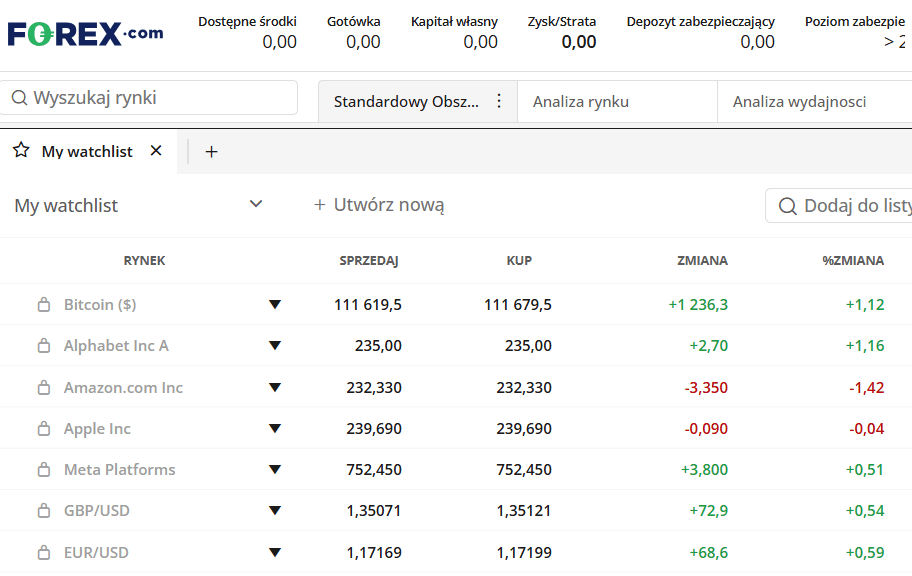
Task: Expand the Amazon.com Inc row arrow
Action: click(x=275, y=387)
